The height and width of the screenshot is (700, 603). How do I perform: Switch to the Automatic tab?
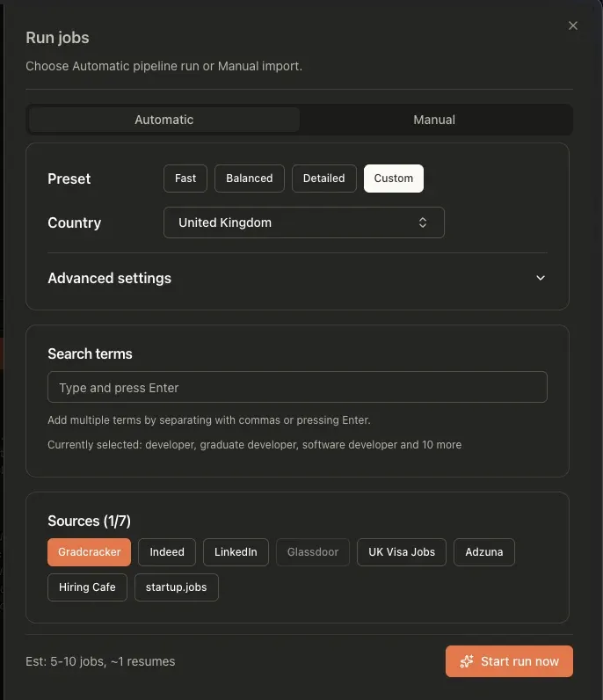pyautogui.click(x=163, y=120)
